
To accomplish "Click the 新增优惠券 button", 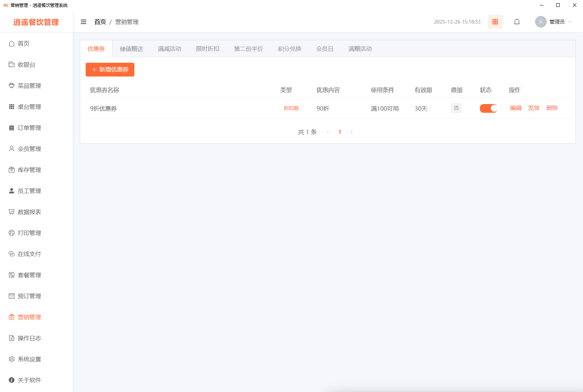I will coord(110,70).
